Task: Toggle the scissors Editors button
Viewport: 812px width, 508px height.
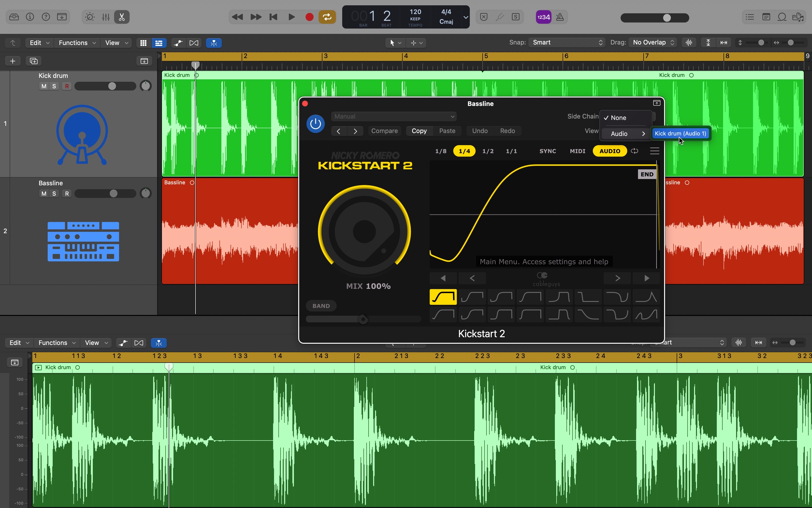Action: 122,17
